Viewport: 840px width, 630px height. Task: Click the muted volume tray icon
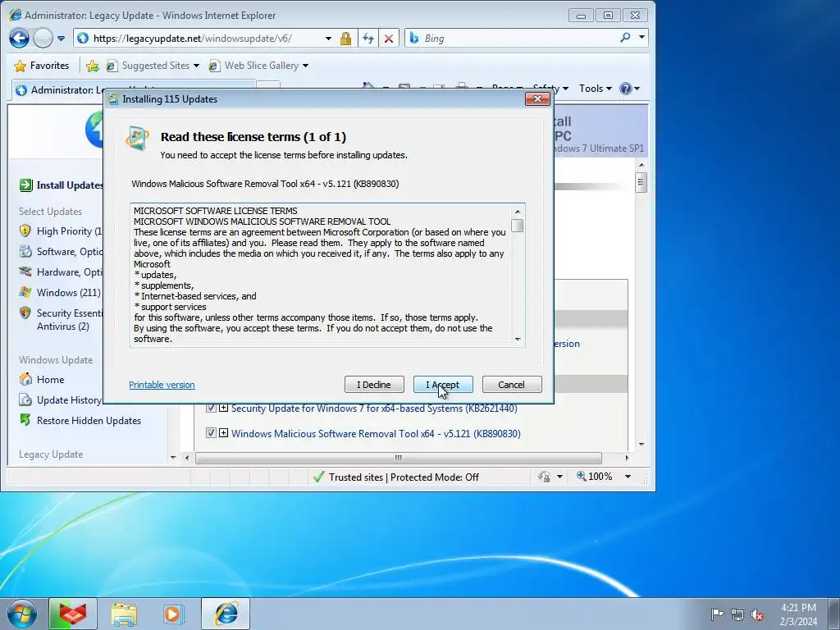tap(757, 614)
